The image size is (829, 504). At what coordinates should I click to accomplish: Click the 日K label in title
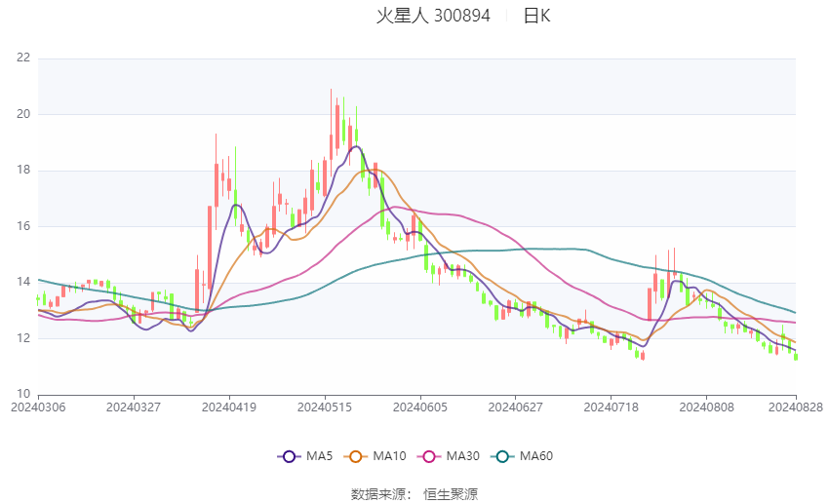pyautogui.click(x=536, y=16)
